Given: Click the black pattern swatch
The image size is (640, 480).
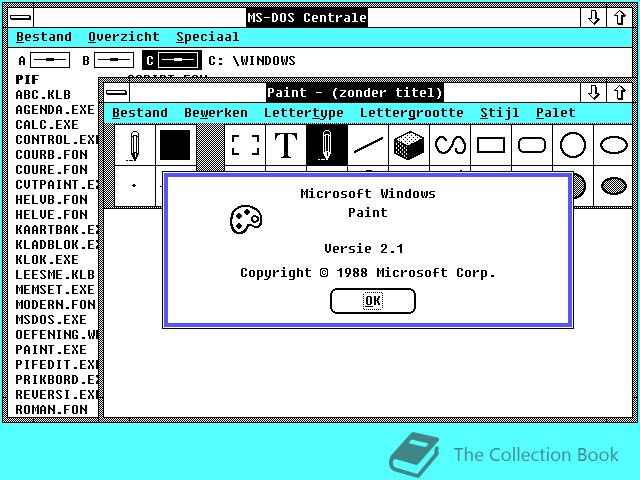Looking at the screenshot, I should pyautogui.click(x=176, y=145).
